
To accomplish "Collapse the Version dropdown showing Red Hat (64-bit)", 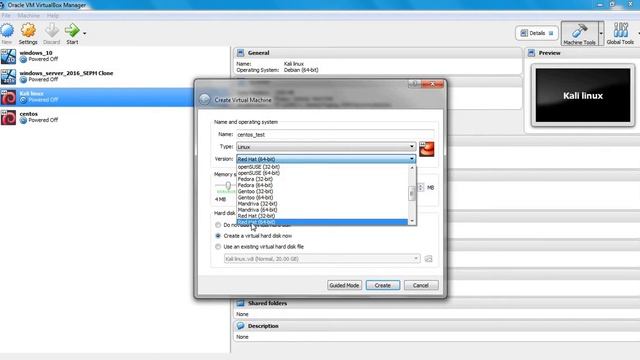I will (x=326, y=159).
